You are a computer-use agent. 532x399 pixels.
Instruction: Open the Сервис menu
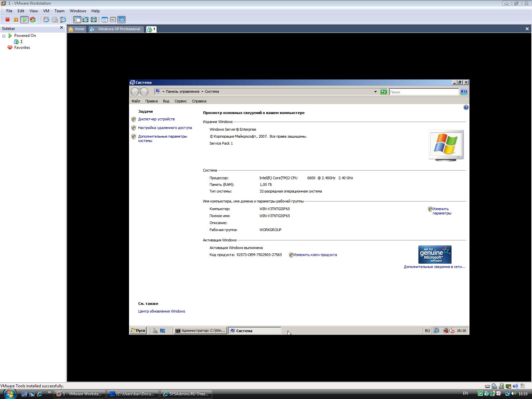click(x=181, y=101)
